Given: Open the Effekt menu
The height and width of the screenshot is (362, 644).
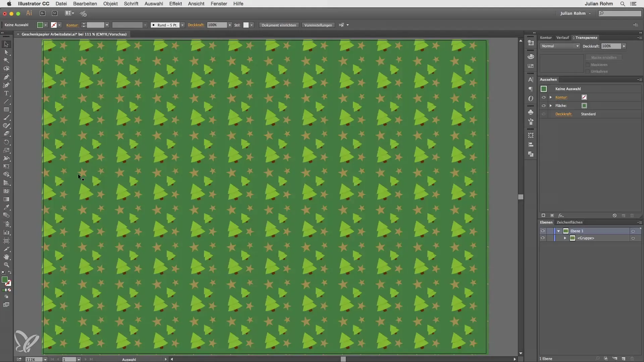Looking at the screenshot, I should click(175, 4).
